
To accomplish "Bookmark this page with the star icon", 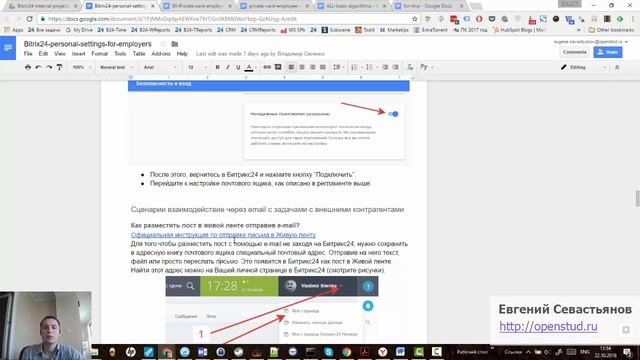I will [x=415, y=19].
